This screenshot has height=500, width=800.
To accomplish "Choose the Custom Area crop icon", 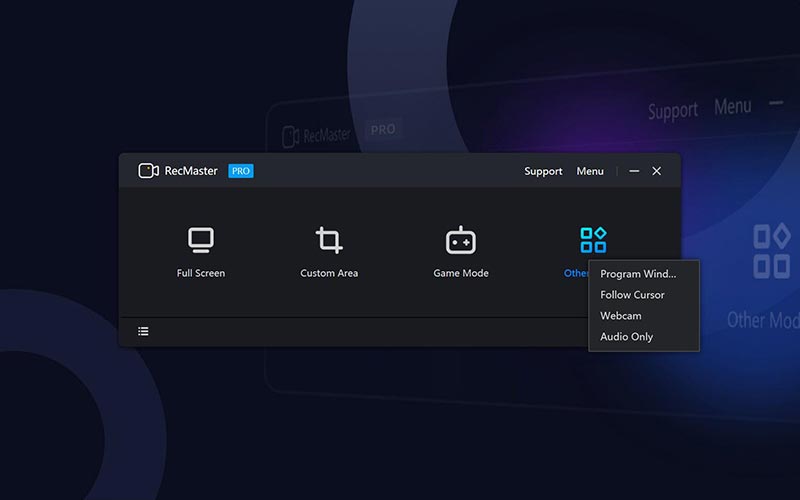I will click(x=329, y=240).
